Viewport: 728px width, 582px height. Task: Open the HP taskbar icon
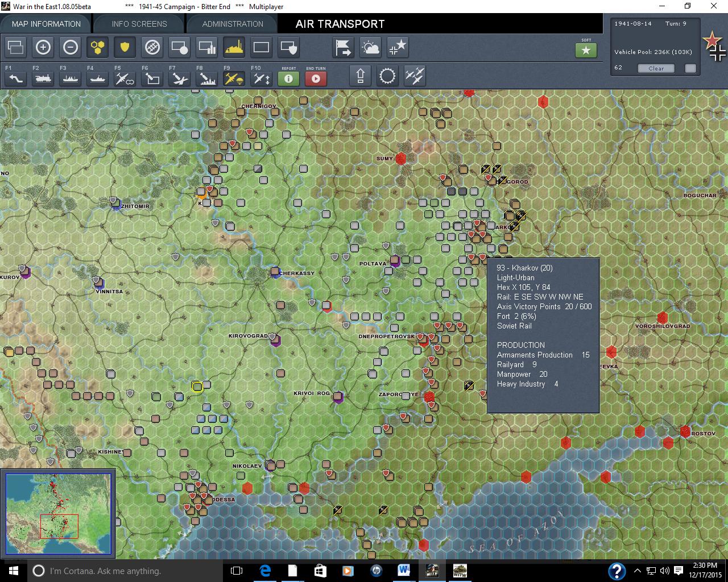(x=376, y=571)
